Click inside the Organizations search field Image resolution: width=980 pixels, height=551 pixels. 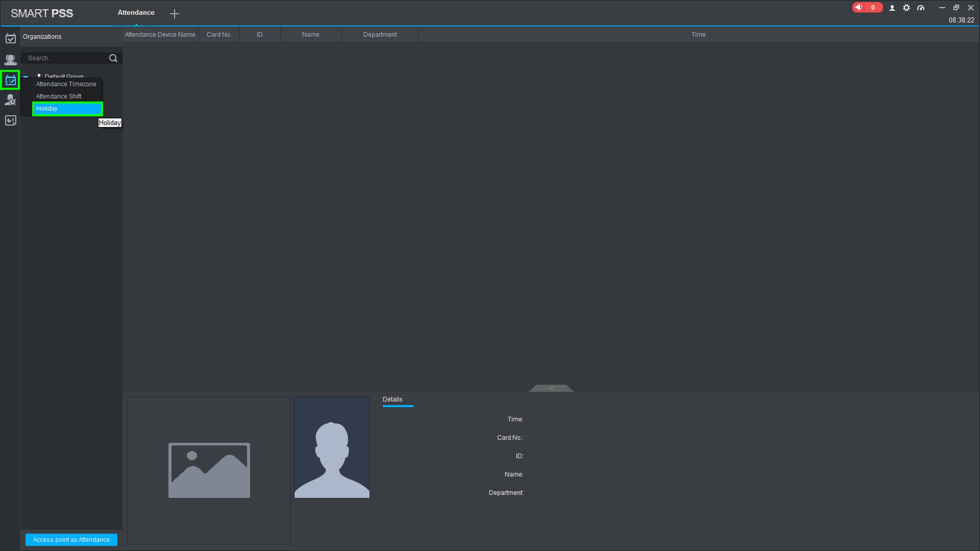(x=65, y=58)
